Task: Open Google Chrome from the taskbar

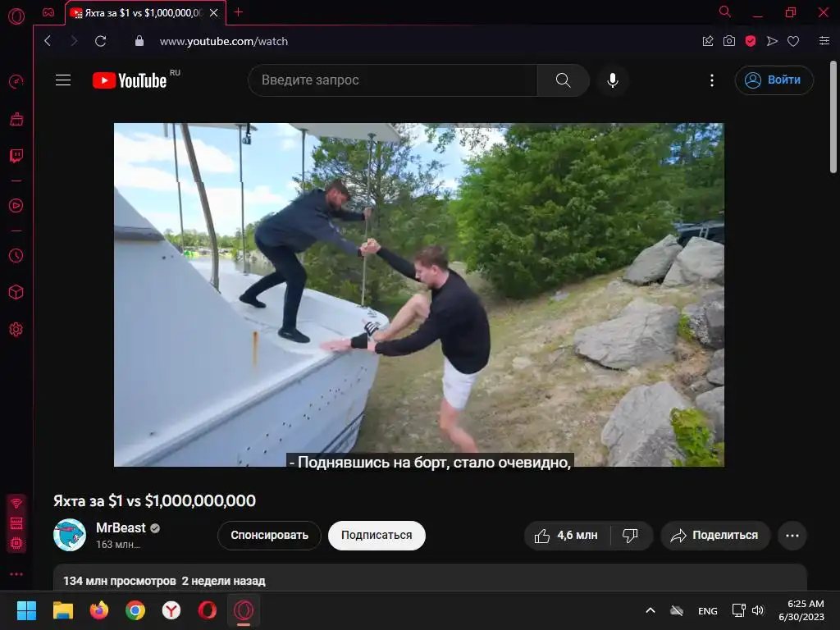Action: coord(135,610)
